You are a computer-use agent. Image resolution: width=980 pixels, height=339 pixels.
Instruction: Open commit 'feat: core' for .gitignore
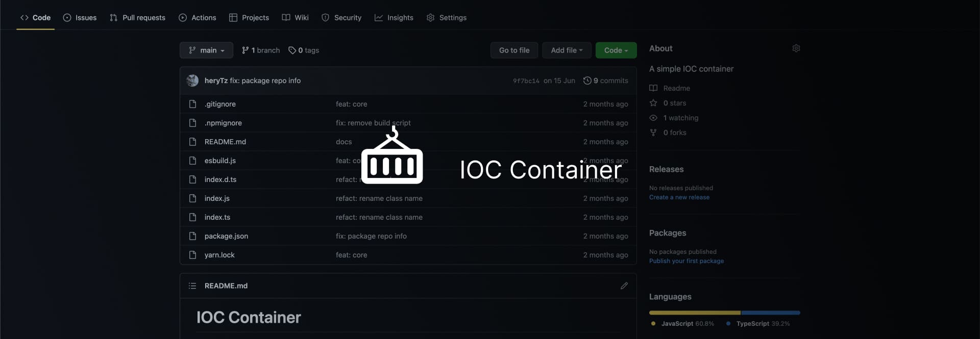coord(351,104)
